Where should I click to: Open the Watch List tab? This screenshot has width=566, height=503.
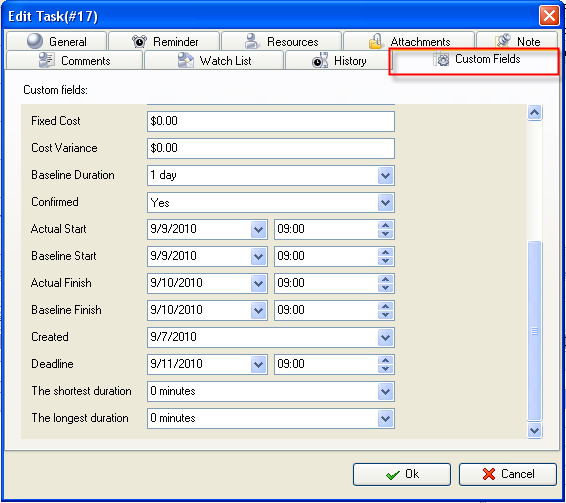coord(214,60)
